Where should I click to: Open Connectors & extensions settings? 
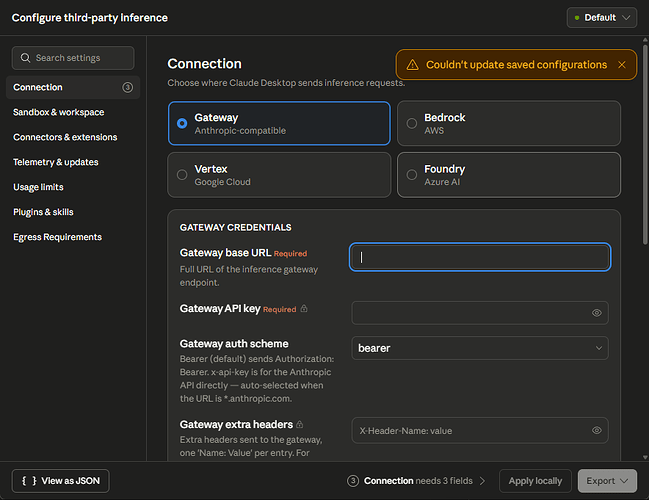(65, 137)
